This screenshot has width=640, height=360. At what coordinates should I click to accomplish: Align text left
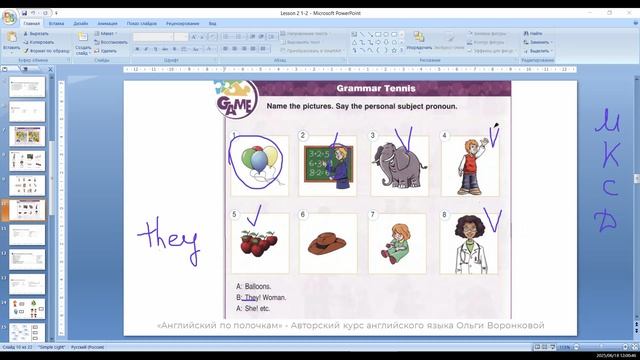coord(225,49)
